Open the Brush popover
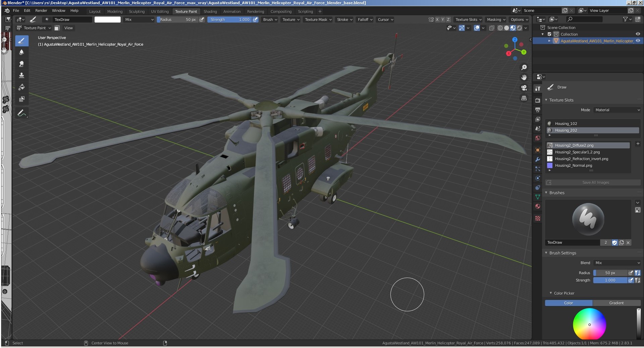 pyautogui.click(x=270, y=19)
